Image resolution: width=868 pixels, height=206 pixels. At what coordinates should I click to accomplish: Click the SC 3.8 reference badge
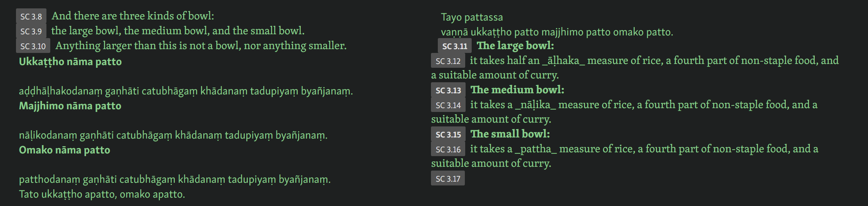(31, 16)
